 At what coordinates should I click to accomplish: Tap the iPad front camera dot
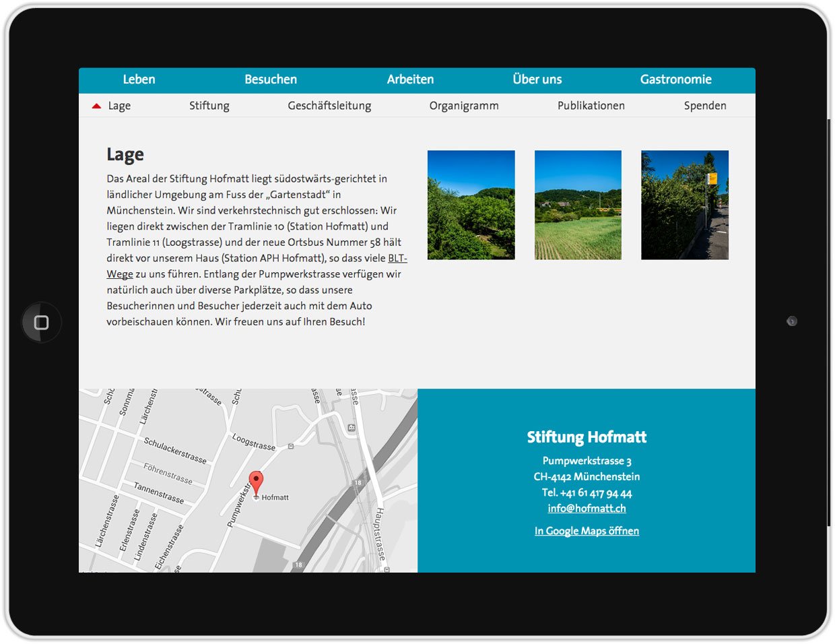792,321
